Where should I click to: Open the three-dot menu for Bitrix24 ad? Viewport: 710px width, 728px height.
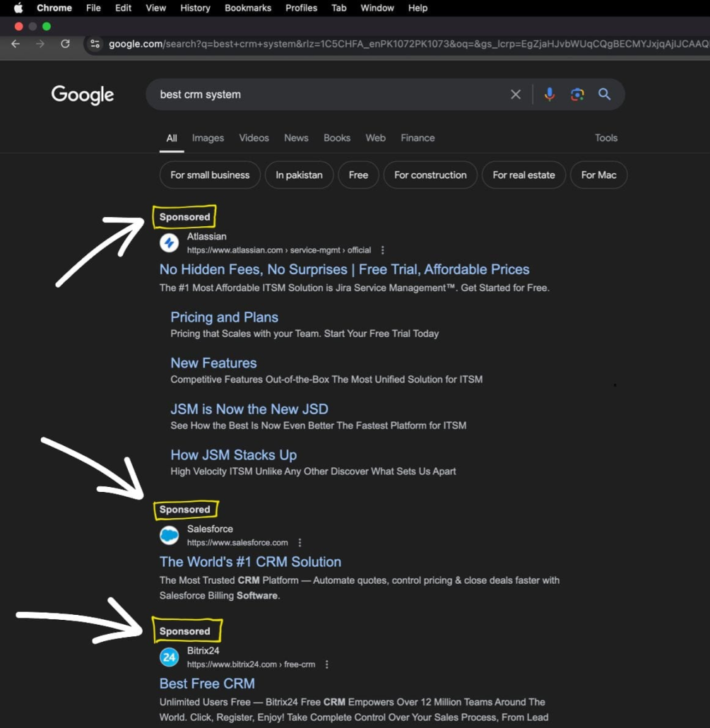[x=326, y=664]
